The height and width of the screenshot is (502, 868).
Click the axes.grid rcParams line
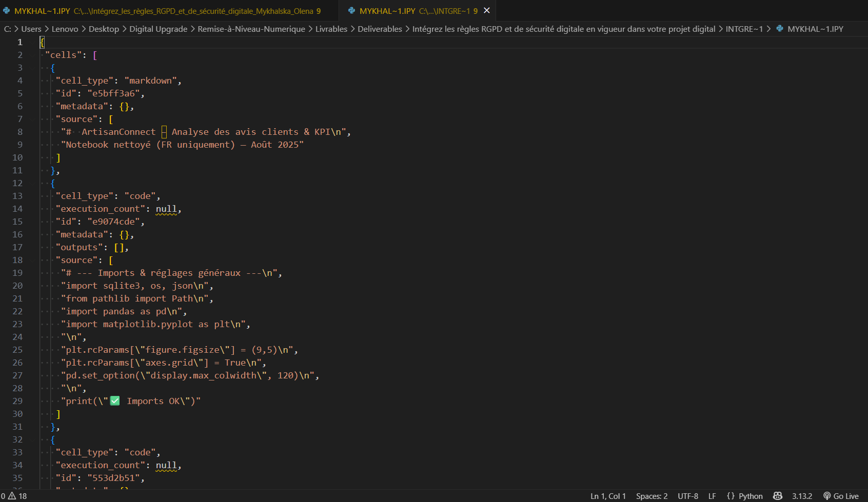[164, 363]
